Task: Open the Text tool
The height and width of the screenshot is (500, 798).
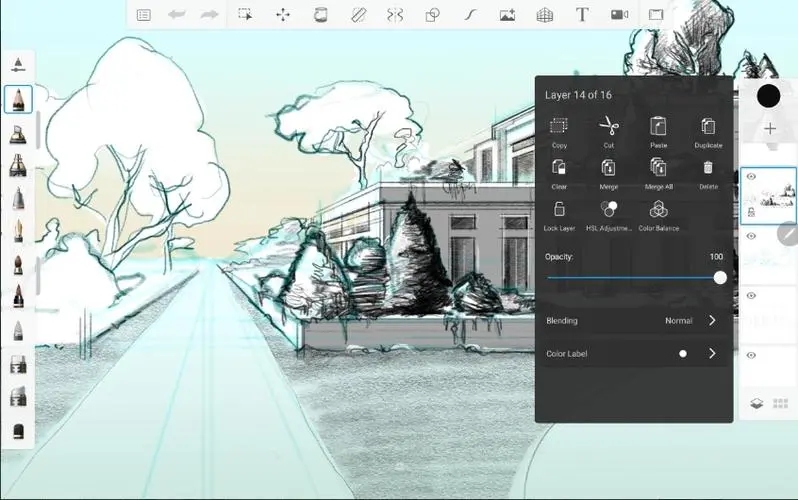Action: coord(582,15)
